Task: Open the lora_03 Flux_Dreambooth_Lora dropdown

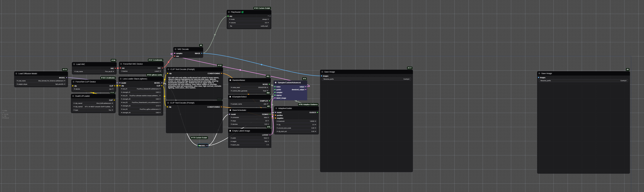Action: (x=141, y=103)
